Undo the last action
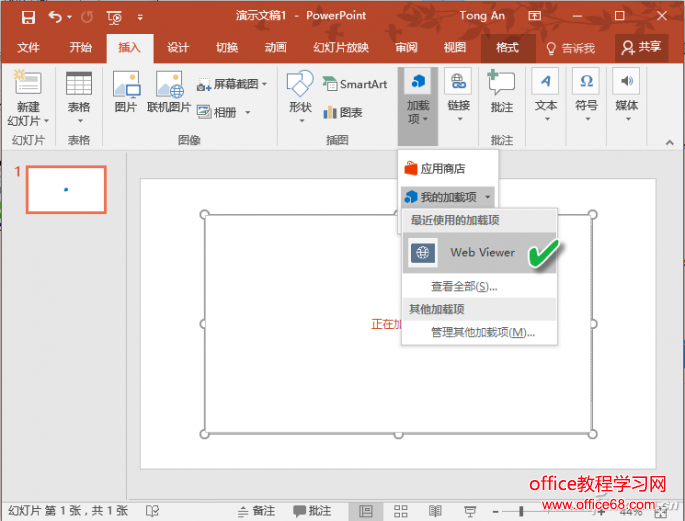Image resolution: width=685 pixels, height=521 pixels. click(55, 17)
